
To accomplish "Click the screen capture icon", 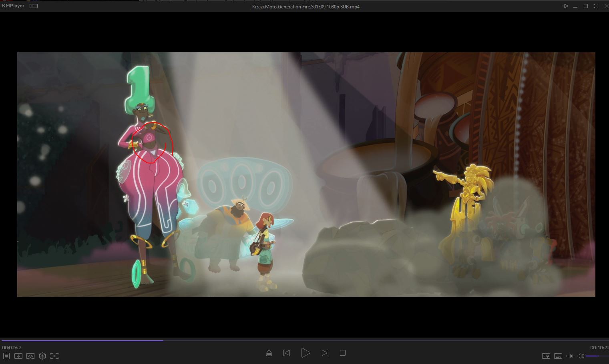I will point(54,356).
